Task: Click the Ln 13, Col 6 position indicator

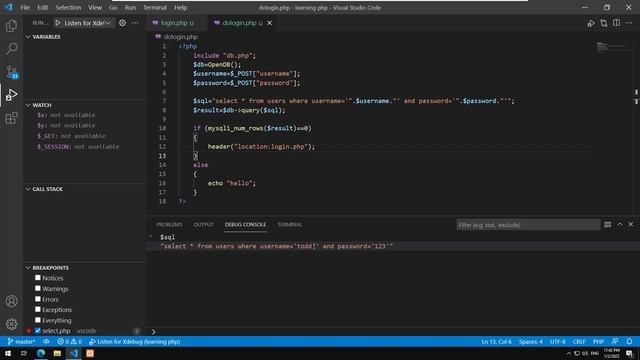Action: (x=496, y=342)
